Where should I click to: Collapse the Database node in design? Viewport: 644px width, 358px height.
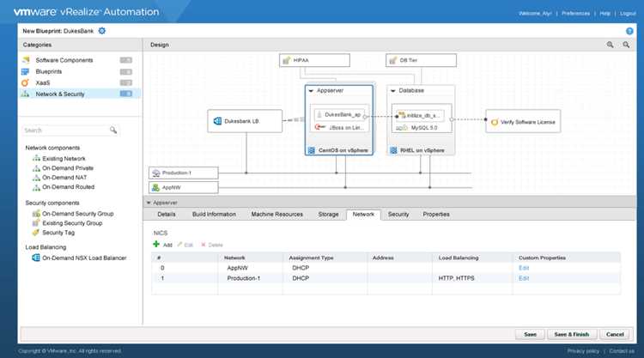(393, 91)
